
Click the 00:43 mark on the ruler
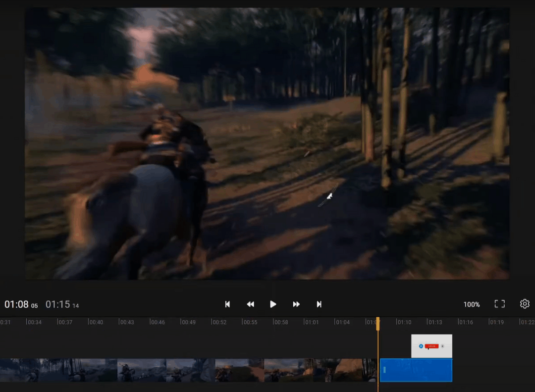(127, 322)
